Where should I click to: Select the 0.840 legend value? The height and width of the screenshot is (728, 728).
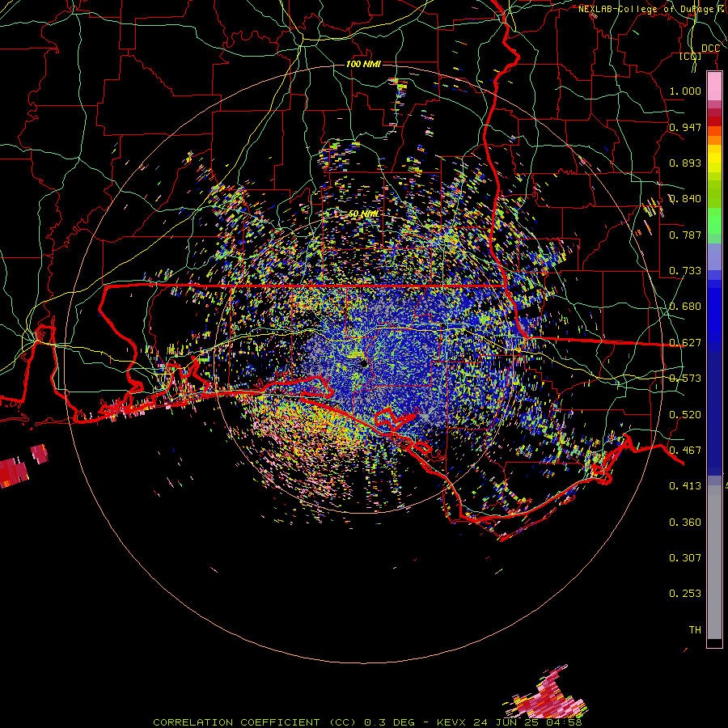click(685, 198)
